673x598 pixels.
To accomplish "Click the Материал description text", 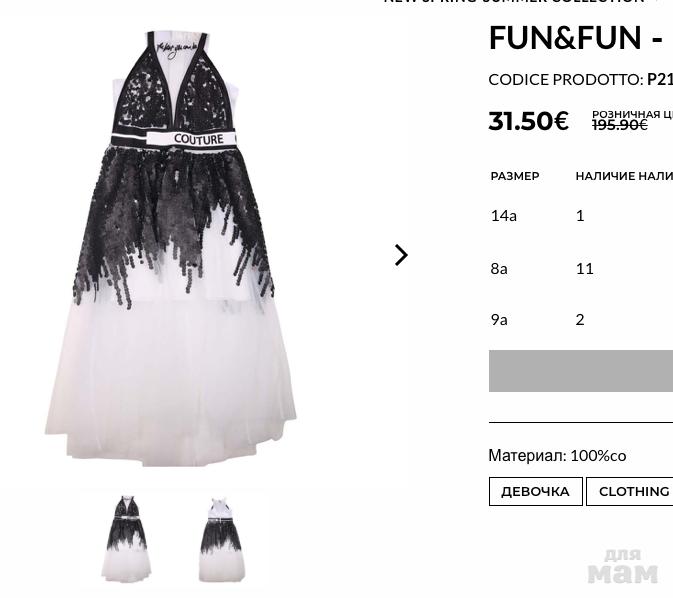I will (x=557, y=456).
